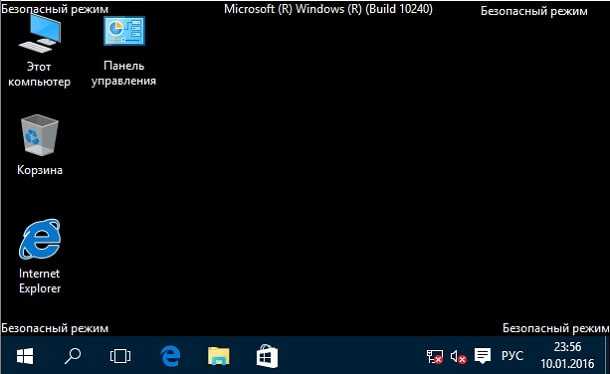
Task: Open the Windows Start menu
Action: 25,356
